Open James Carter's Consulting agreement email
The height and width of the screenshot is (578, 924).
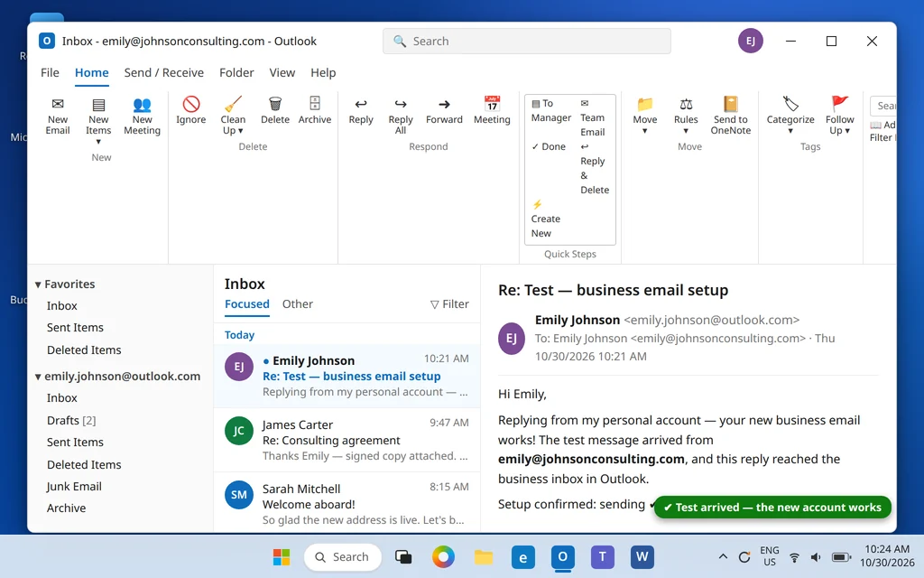pos(346,440)
